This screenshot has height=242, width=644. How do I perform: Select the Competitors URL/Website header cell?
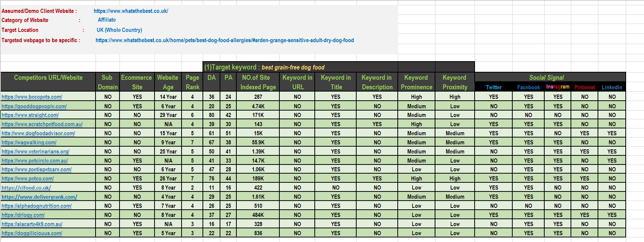pos(48,82)
